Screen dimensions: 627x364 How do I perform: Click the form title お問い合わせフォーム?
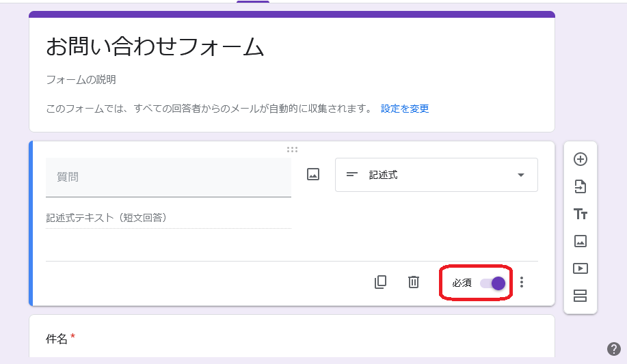click(x=155, y=46)
